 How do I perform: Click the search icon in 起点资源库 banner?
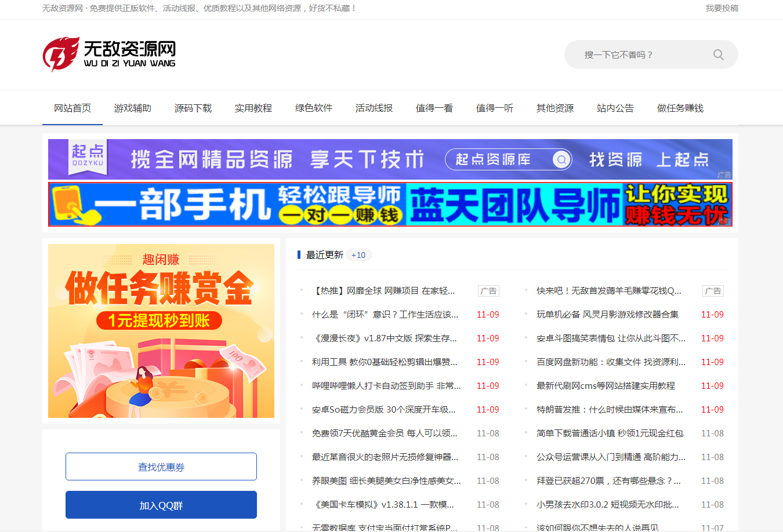click(x=561, y=159)
